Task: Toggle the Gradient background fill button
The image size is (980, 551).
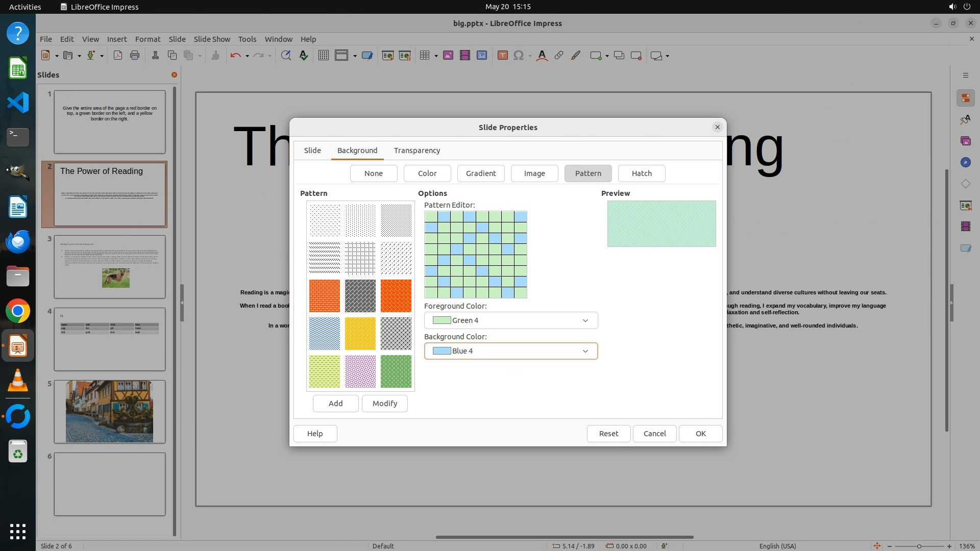Action: click(481, 173)
